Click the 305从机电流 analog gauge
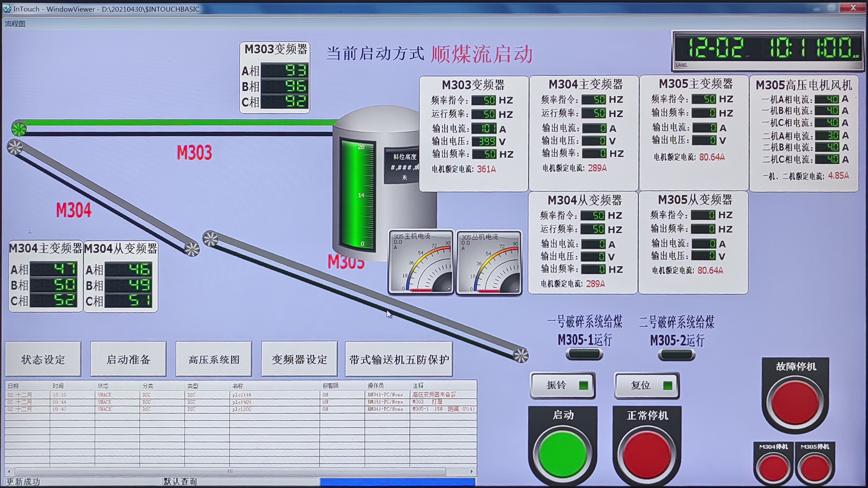Screen dimensions: 868x488 click(x=489, y=262)
